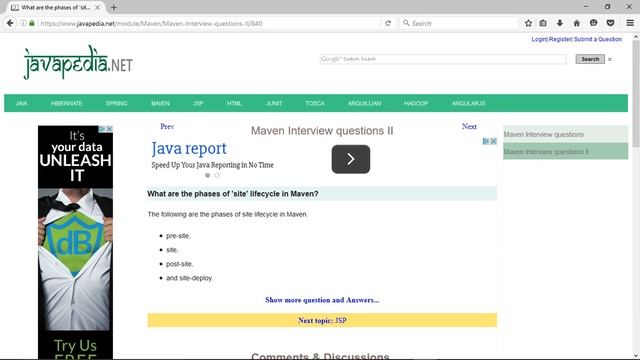Viewport: 640px width, 360px height.
Task: Reload the page with refresh icon
Action: (x=388, y=23)
